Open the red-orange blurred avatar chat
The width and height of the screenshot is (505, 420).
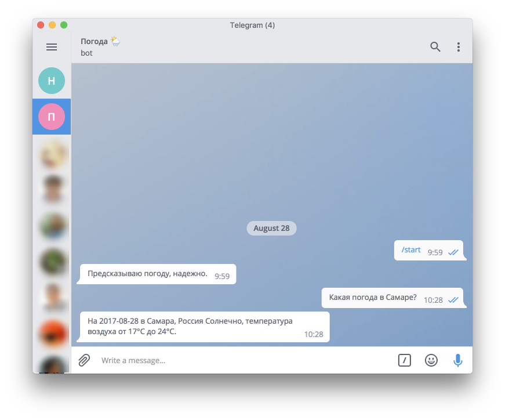[53, 334]
